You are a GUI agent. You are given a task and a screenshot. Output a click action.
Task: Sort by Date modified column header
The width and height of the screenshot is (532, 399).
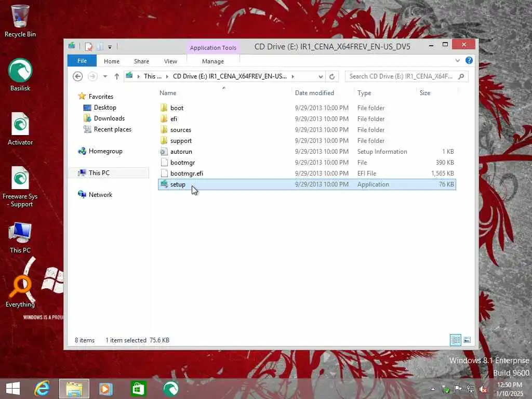click(314, 92)
